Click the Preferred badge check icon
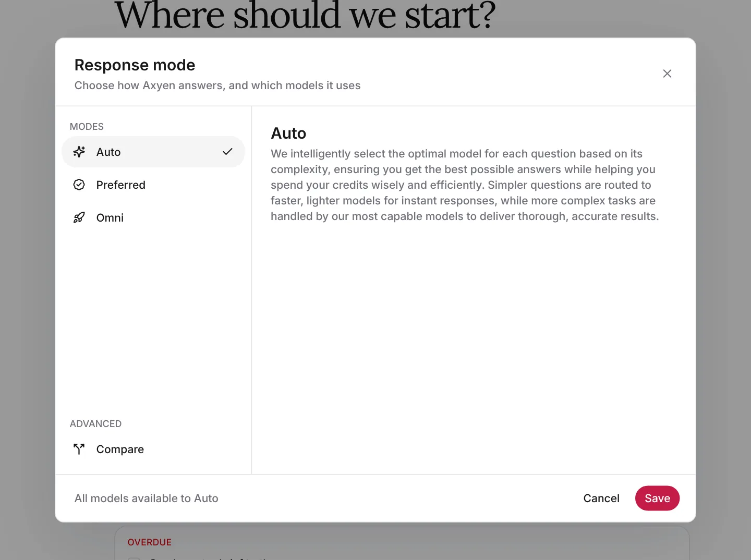The image size is (751, 560). click(x=79, y=185)
